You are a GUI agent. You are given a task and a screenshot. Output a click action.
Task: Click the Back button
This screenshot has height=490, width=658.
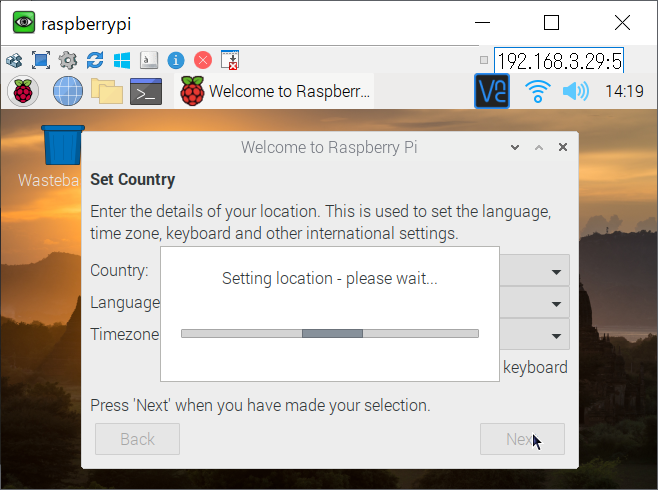pos(137,439)
